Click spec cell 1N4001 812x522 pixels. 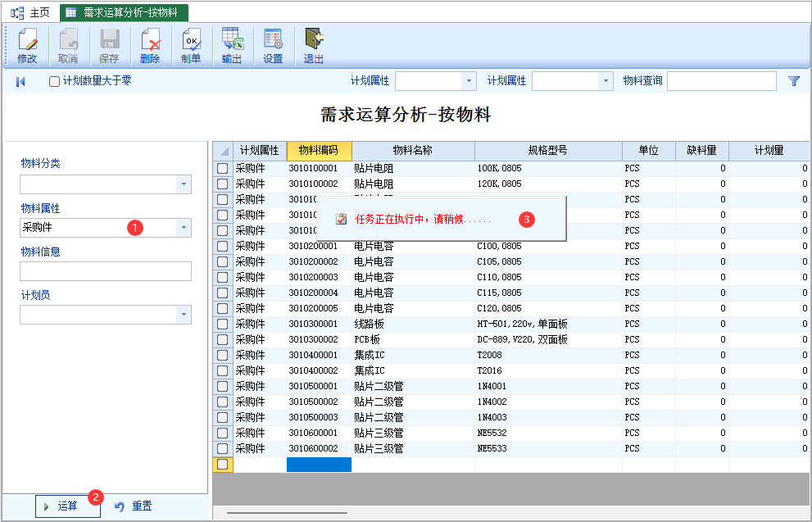click(548, 386)
